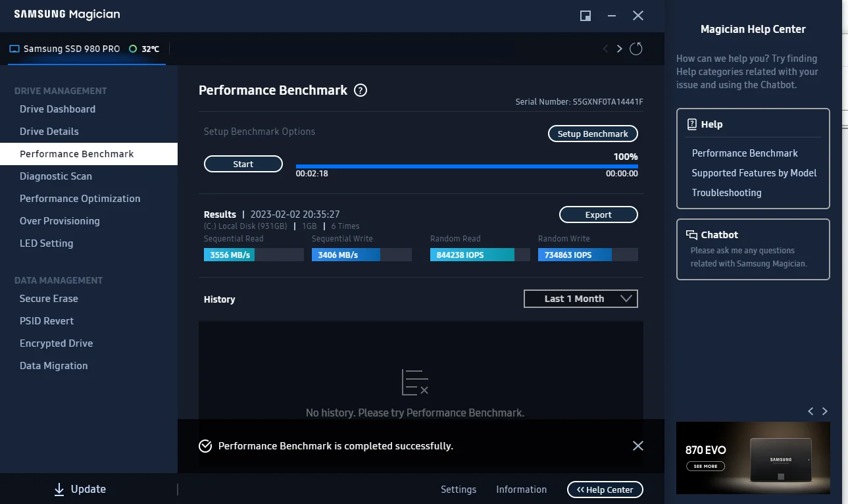Go to next drive arrow in drive bar

point(619,49)
